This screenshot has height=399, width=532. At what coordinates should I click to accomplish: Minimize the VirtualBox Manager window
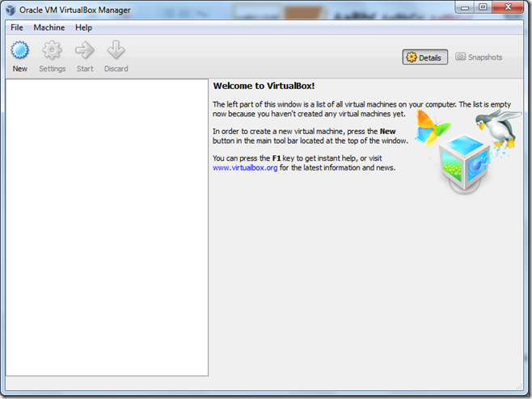click(x=465, y=7)
